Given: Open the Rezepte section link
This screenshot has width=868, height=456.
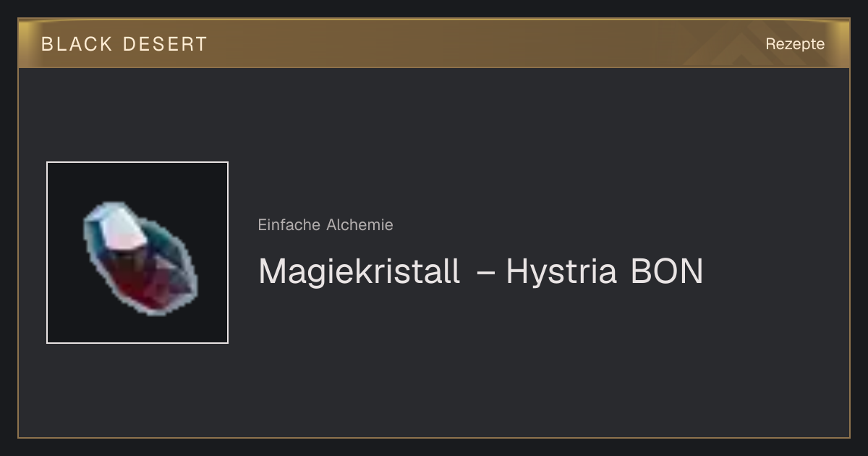Looking at the screenshot, I should [x=795, y=43].
